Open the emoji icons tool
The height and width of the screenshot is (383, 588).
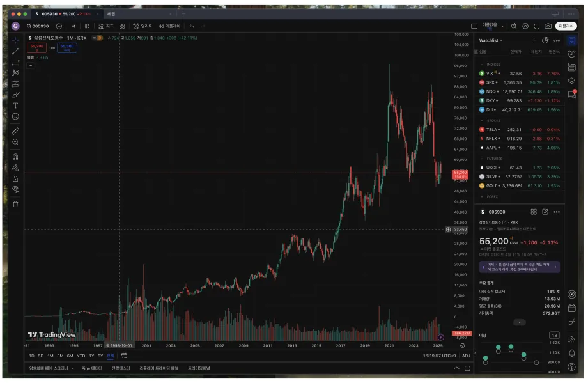click(15, 116)
